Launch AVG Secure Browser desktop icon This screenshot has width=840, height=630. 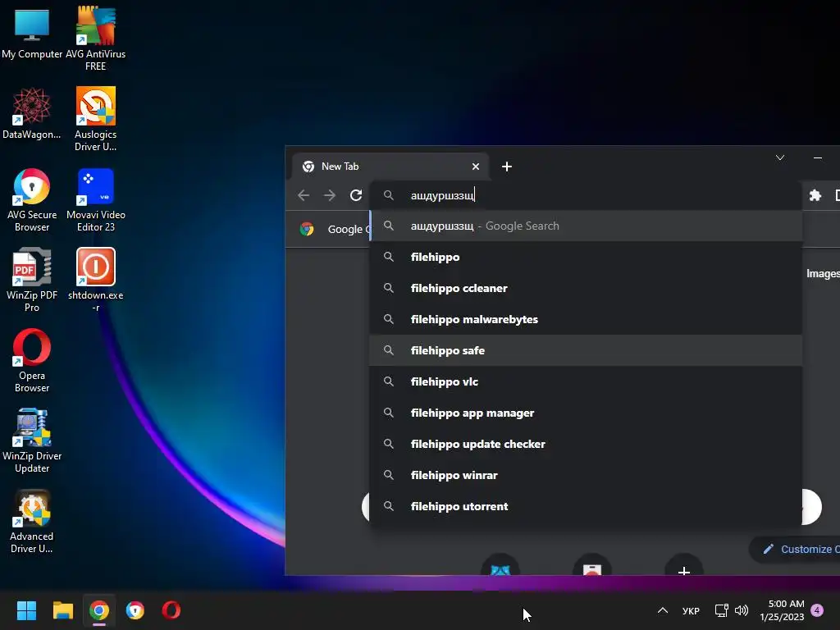click(32, 200)
